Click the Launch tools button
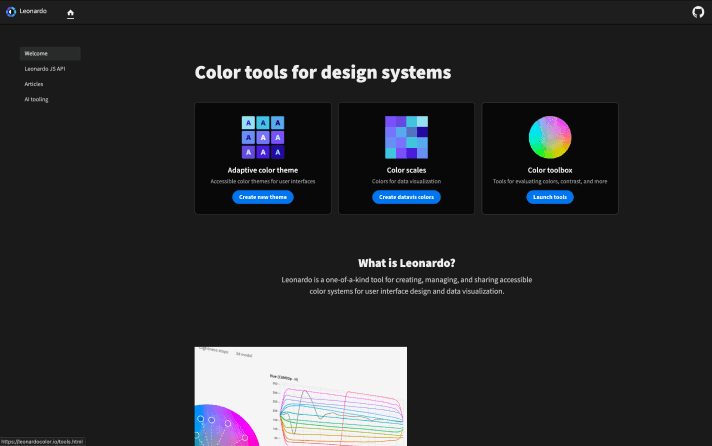This screenshot has height=446, width=712. [x=550, y=197]
